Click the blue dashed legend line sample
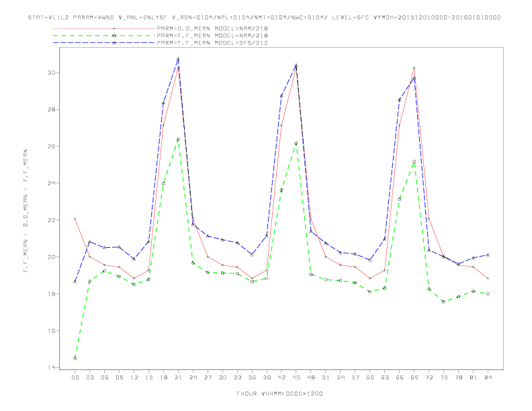Image resolution: width=532 pixels, height=411 pixels. pyautogui.click(x=104, y=43)
